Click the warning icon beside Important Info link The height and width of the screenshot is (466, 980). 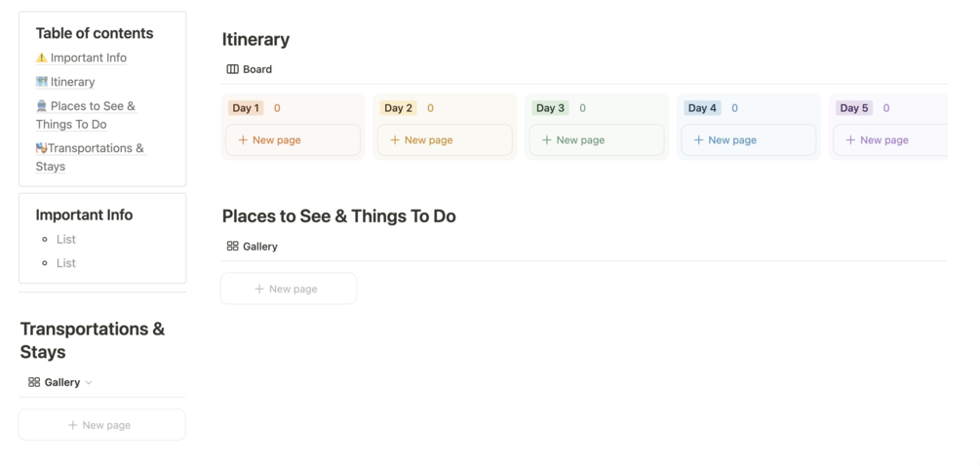tap(41, 58)
